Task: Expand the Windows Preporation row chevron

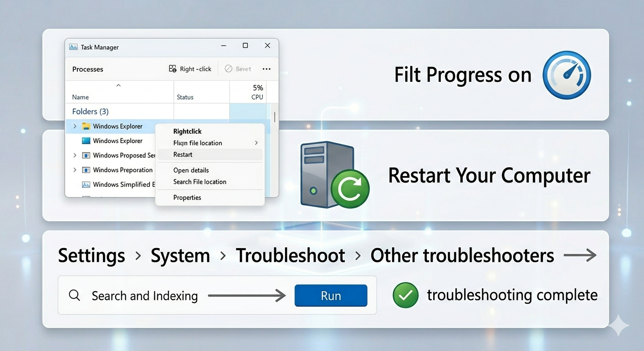Action: pos(75,170)
